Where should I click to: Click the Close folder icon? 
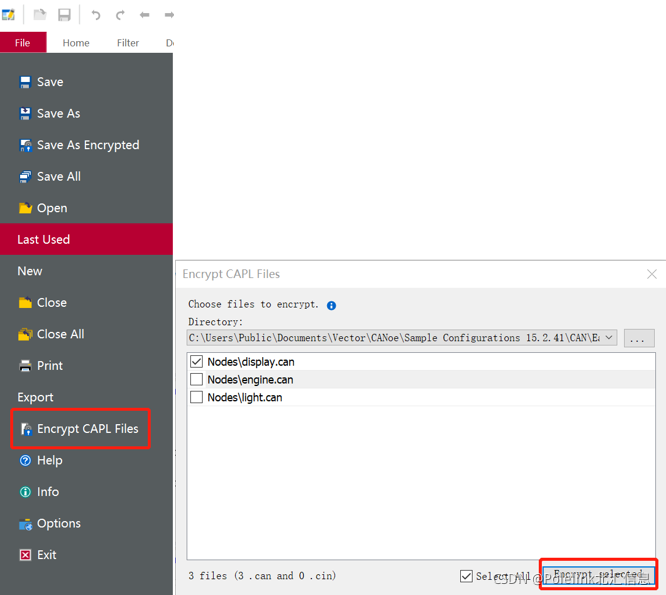click(x=25, y=302)
